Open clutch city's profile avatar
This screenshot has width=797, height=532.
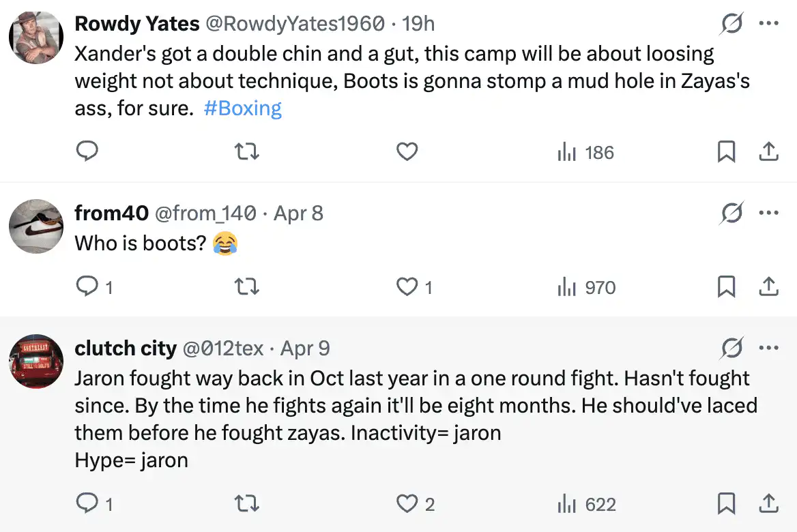tap(36, 361)
